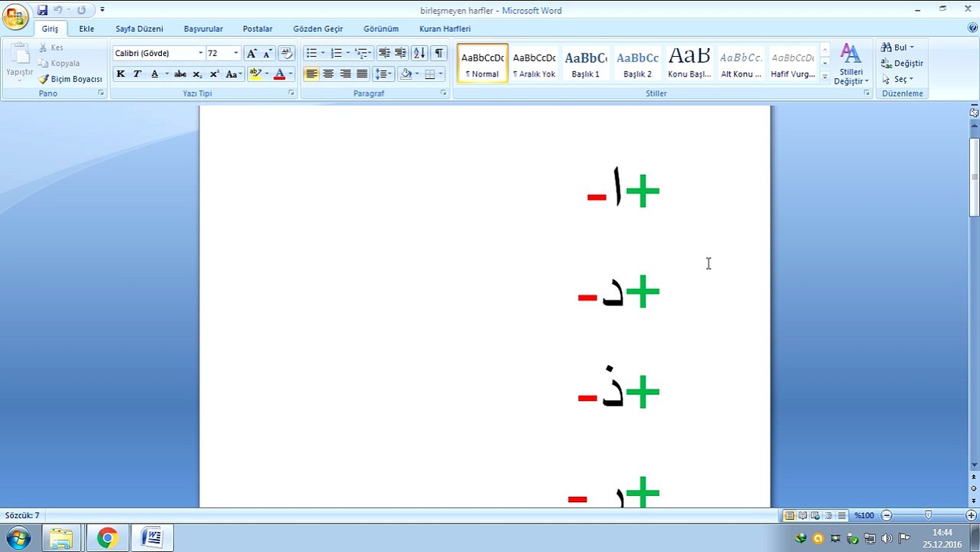Open Chrome from the taskbar

coord(107,538)
